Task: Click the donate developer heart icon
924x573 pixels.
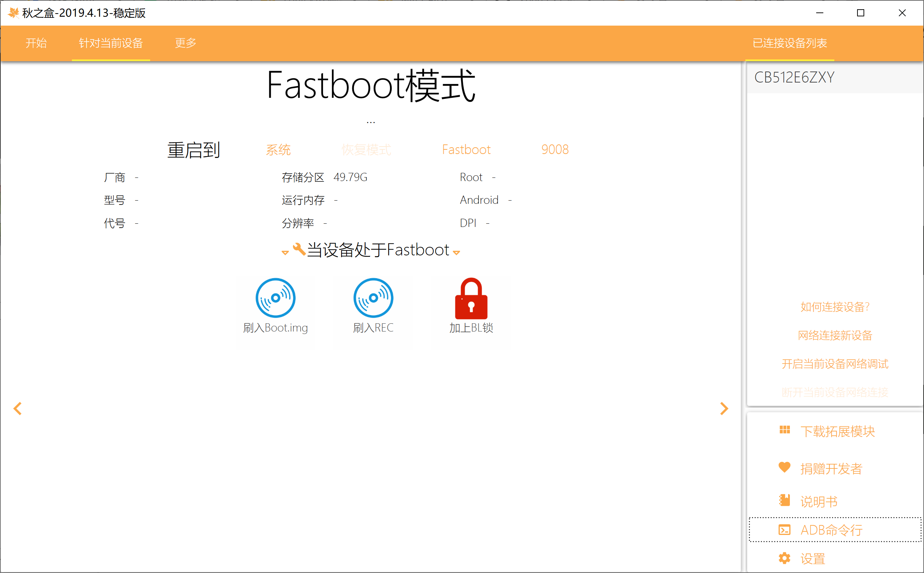Action: 785,467
